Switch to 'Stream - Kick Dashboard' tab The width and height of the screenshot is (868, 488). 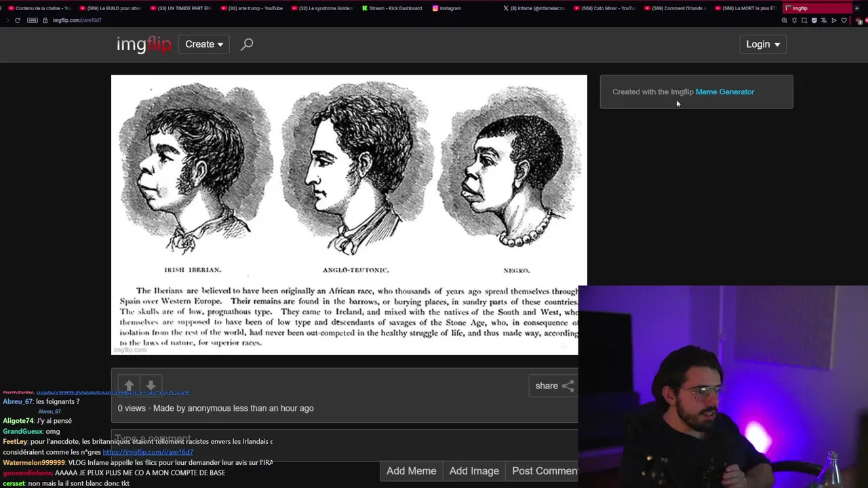click(x=392, y=8)
